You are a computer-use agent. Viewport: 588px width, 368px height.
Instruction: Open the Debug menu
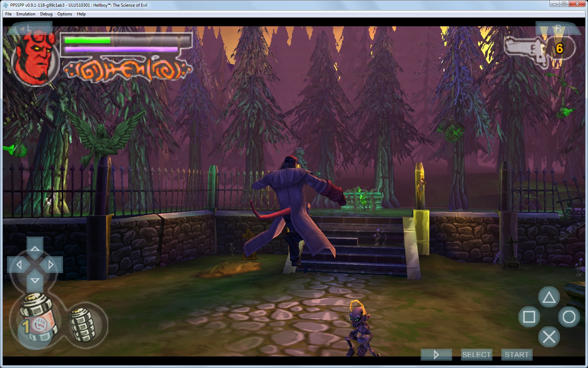[x=46, y=14]
